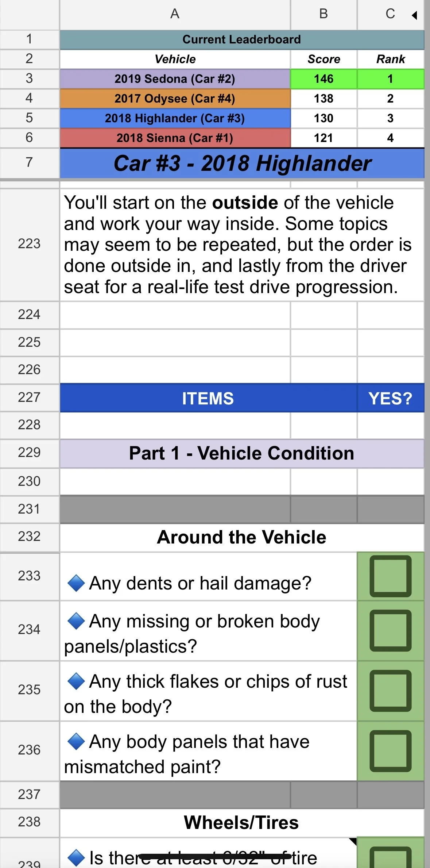Click the diamond bullet beside mismatched paint
This screenshot has height=868, width=430.
76,741
